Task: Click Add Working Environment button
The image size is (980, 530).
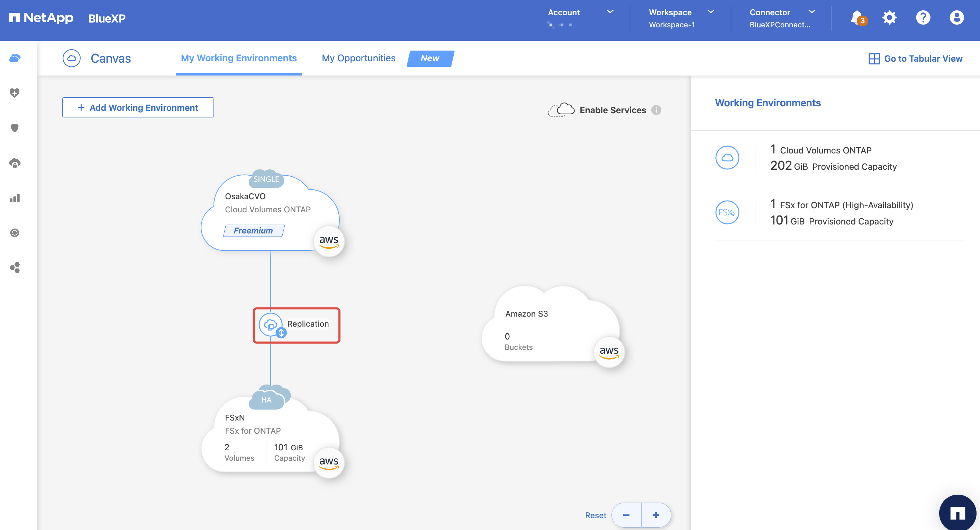Action: (x=138, y=108)
